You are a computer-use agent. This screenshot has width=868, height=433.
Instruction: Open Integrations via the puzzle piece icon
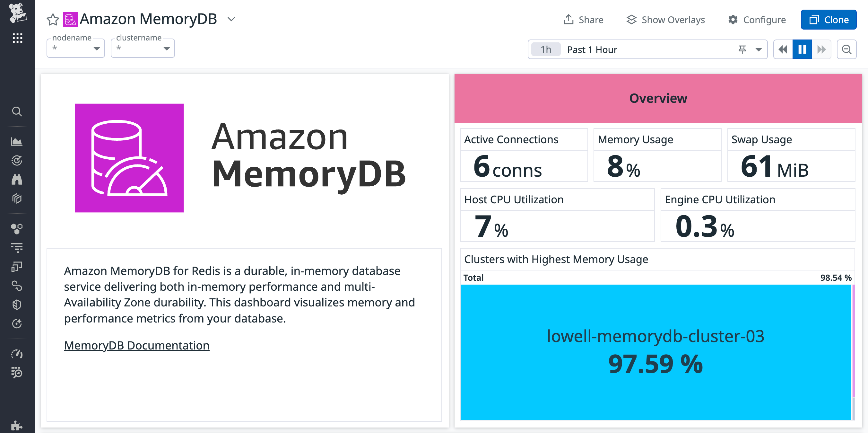pyautogui.click(x=17, y=425)
